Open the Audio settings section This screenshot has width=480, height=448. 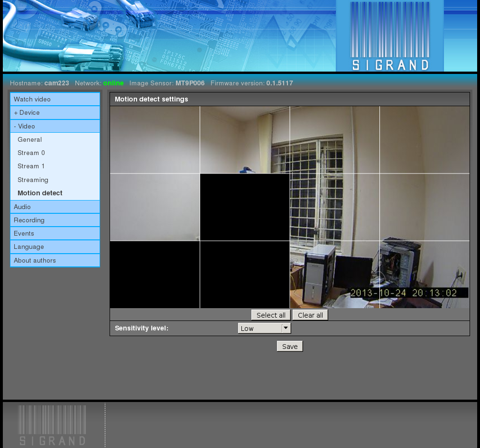pos(55,207)
